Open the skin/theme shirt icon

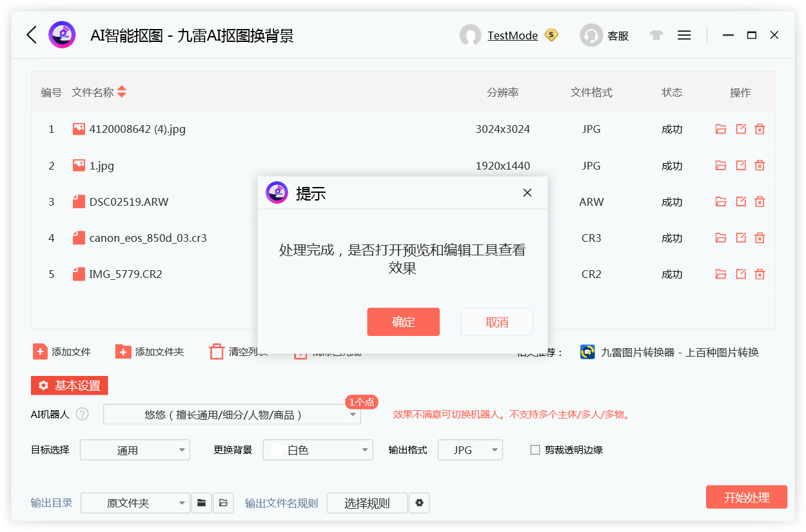[x=656, y=35]
